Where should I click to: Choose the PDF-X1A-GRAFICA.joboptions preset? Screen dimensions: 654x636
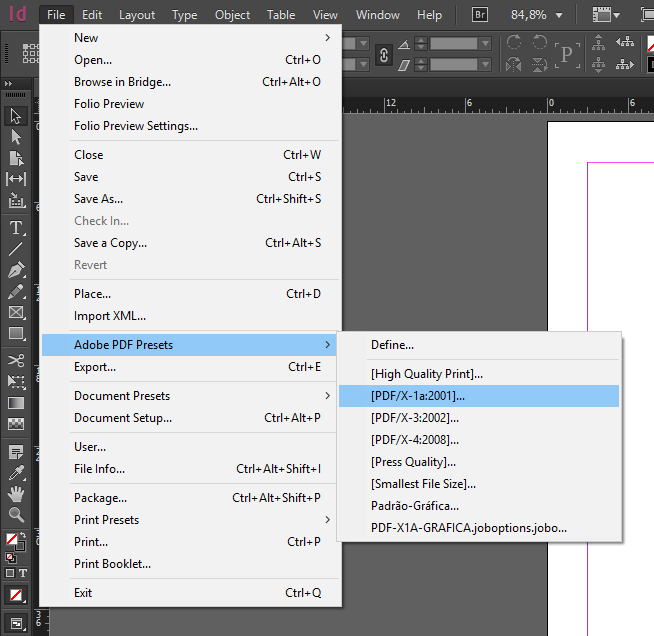(479, 528)
